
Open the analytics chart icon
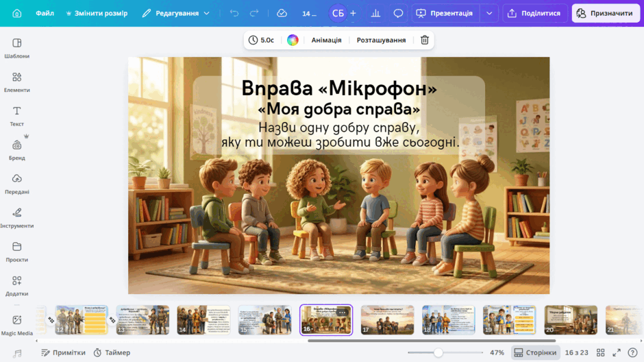click(x=375, y=13)
